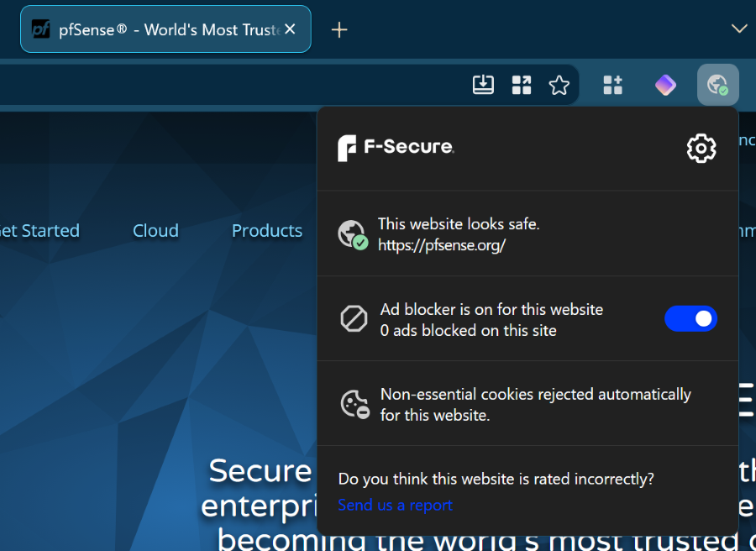Open a new tab with plus button
The width and height of the screenshot is (756, 551).
point(339,30)
